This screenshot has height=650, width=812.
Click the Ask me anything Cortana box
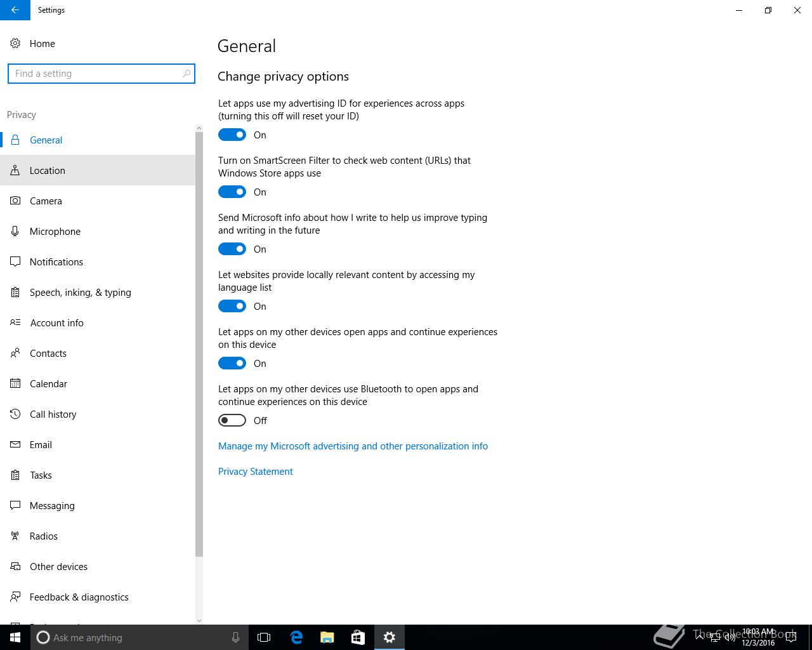tap(138, 637)
